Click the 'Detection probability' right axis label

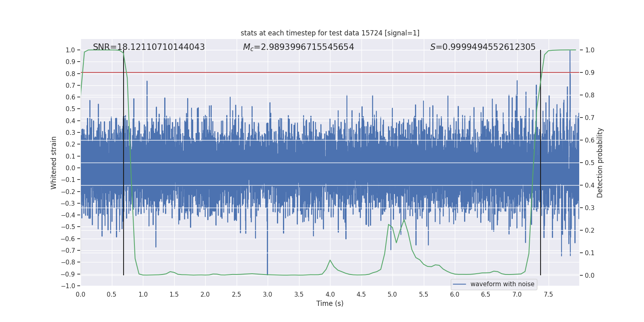click(x=600, y=163)
